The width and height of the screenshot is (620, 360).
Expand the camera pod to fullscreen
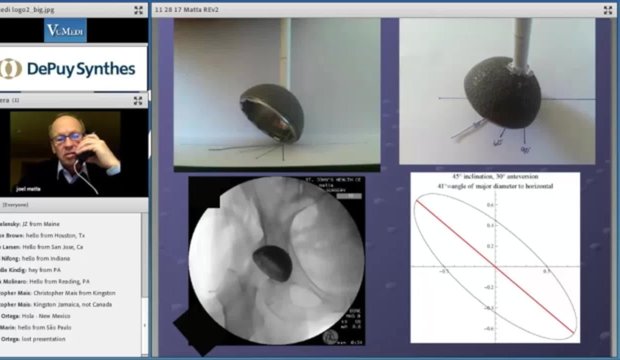click(x=138, y=100)
